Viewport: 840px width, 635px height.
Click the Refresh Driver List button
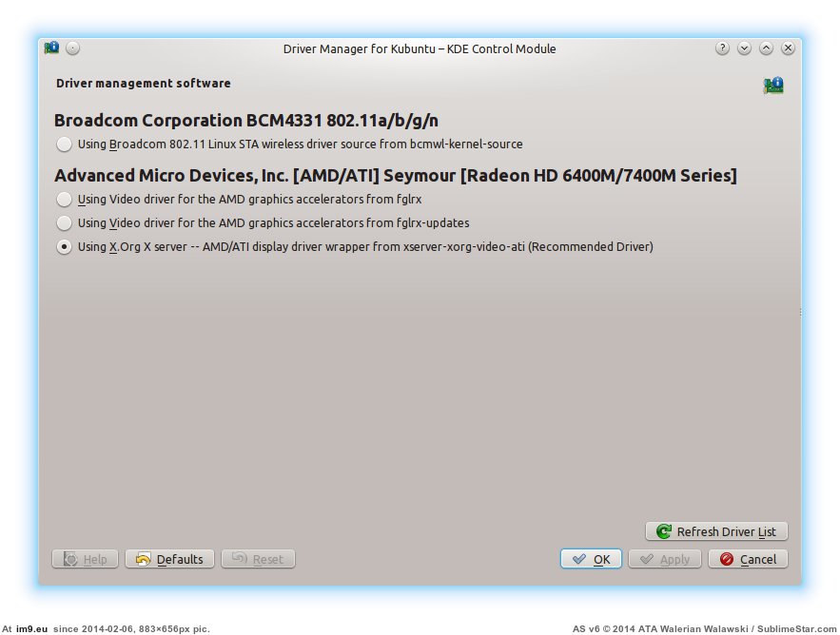716,531
